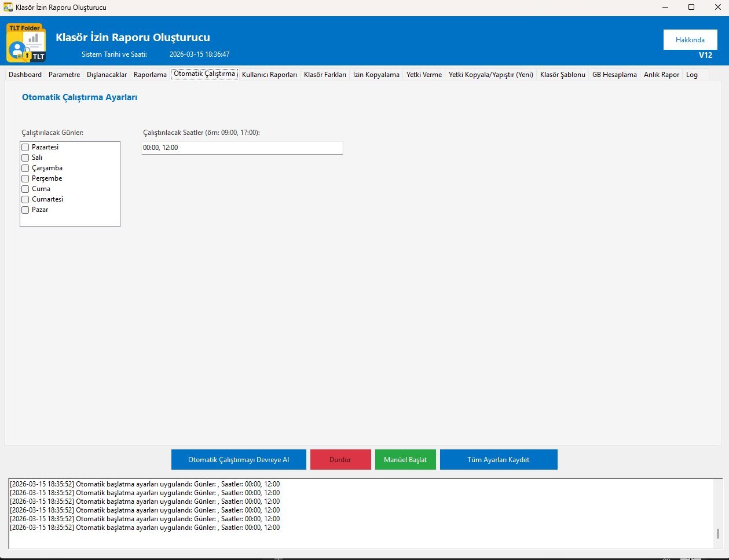Open the Dashboard tab

25,75
